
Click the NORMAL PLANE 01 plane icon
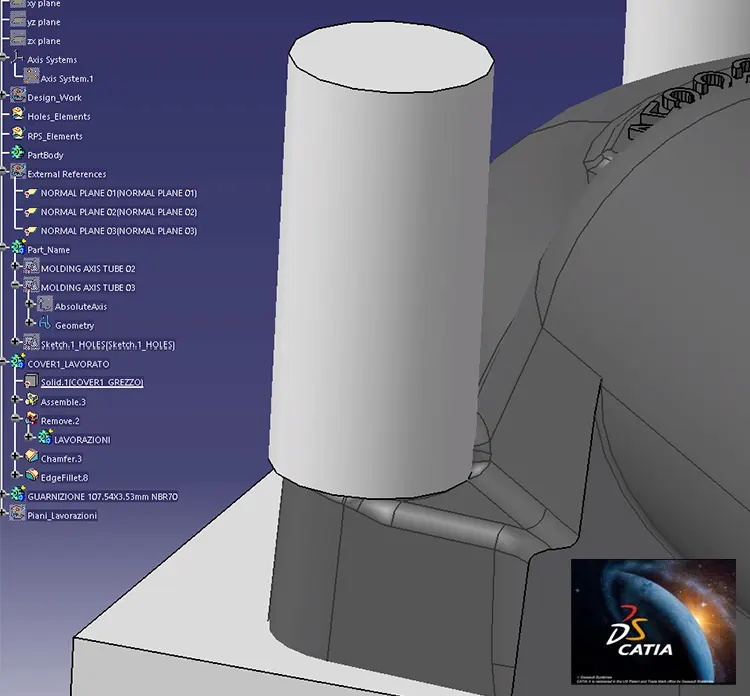(31, 192)
